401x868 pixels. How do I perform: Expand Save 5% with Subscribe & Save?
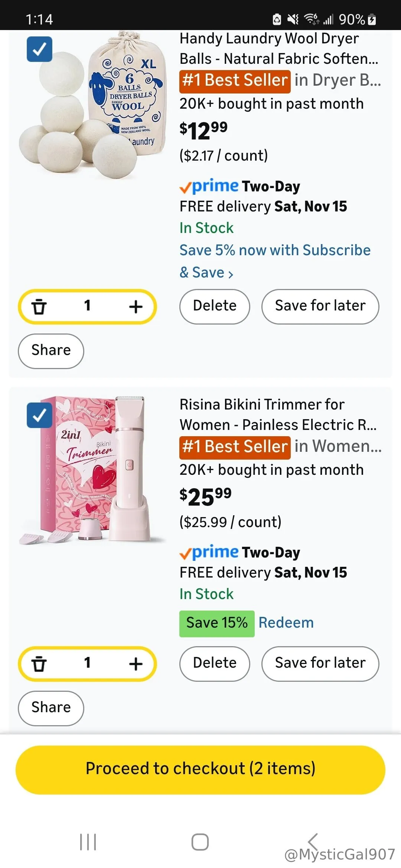click(x=275, y=261)
